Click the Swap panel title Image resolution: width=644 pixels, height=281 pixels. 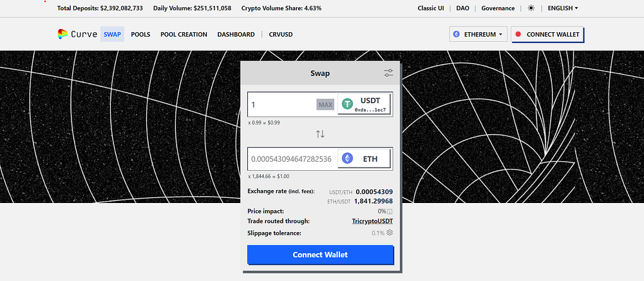pos(320,73)
